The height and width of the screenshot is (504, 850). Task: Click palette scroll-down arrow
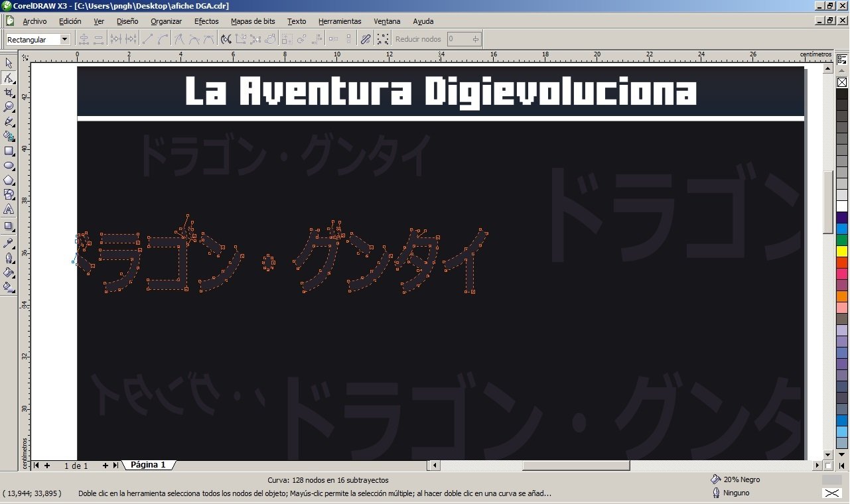[x=841, y=455]
